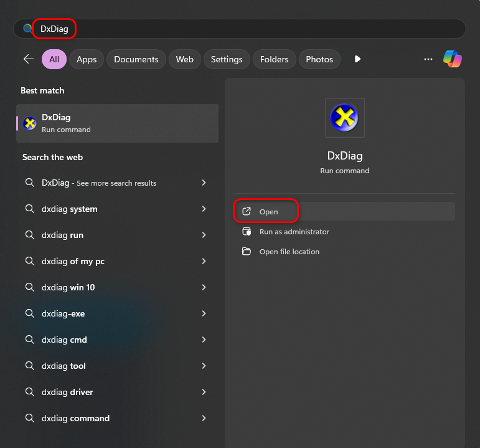Click the back arrow icon
The height and width of the screenshot is (448, 480).
pos(29,59)
